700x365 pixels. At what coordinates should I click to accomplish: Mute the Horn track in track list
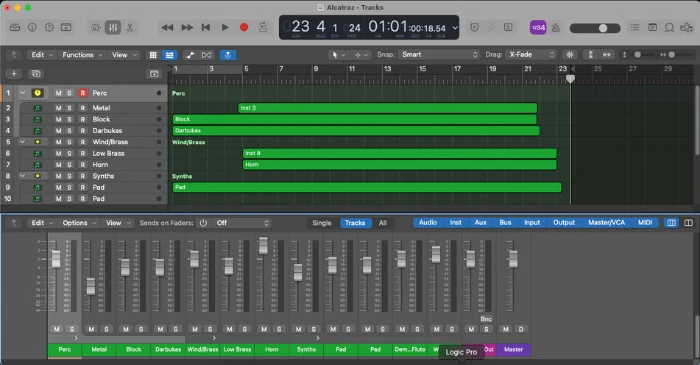pyautogui.click(x=58, y=165)
